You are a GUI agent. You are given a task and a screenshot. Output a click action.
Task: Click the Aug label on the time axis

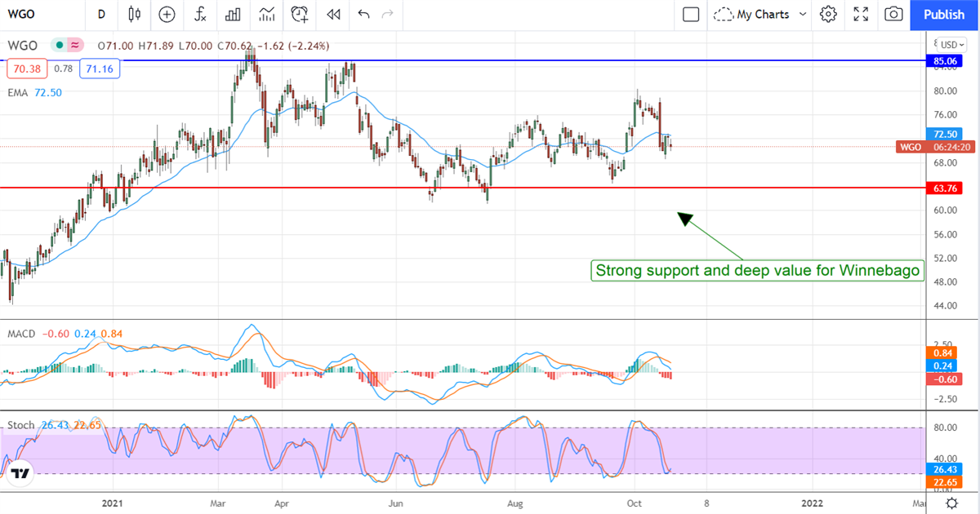(515, 503)
